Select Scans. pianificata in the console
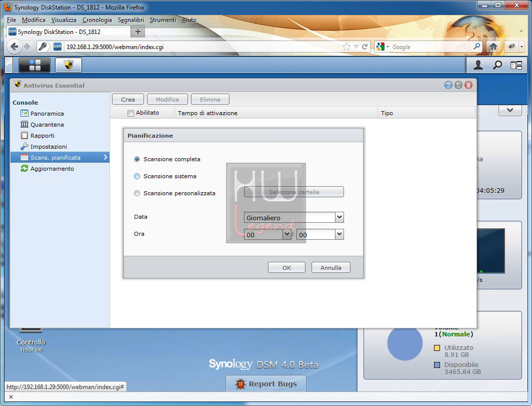This screenshot has height=406, width=532. 59,157
